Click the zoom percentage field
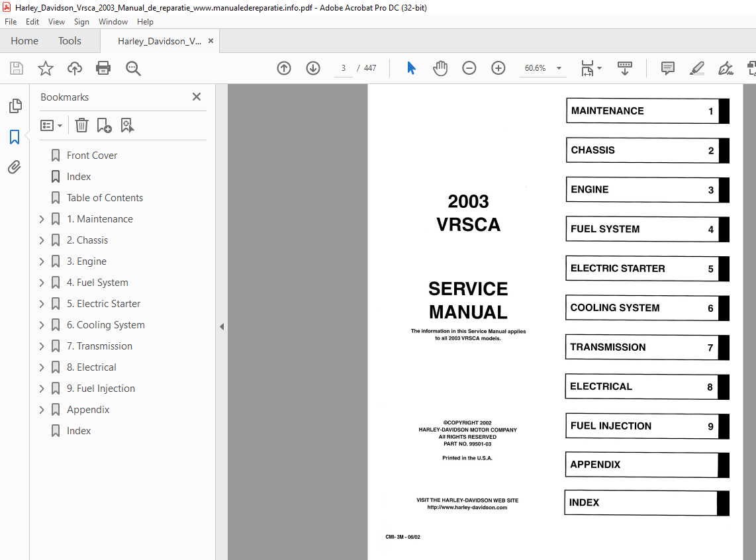756x560 pixels. [535, 68]
